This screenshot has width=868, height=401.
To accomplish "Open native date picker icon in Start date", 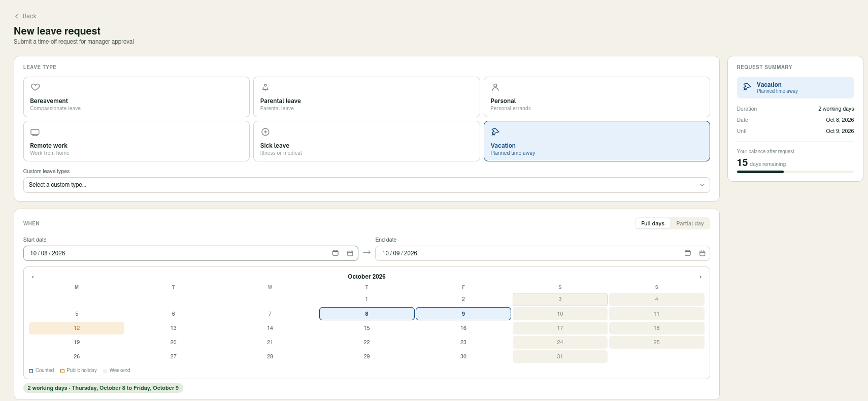I will coord(336,253).
